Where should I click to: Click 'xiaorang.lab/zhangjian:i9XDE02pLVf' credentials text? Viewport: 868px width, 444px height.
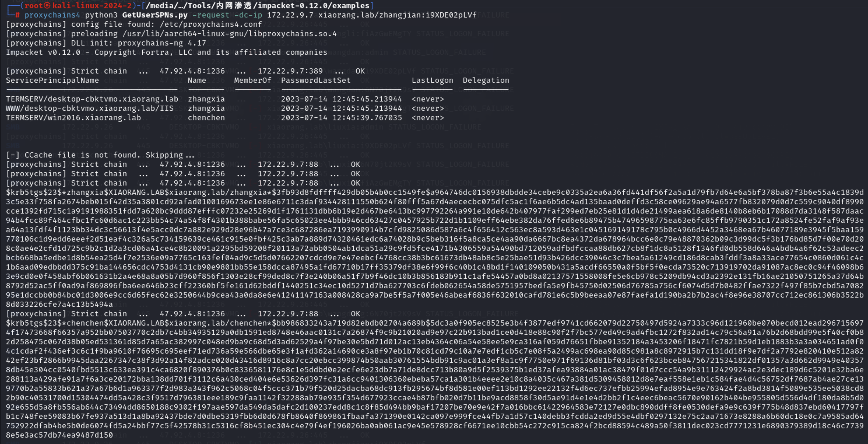point(397,15)
